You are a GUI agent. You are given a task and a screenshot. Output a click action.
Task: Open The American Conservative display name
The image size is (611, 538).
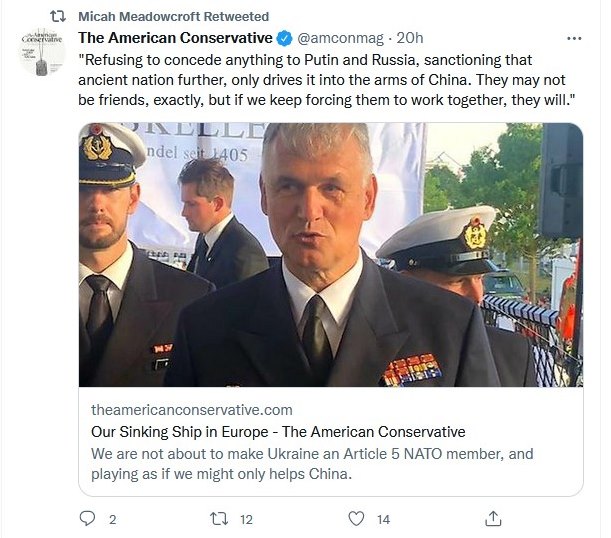tap(175, 38)
